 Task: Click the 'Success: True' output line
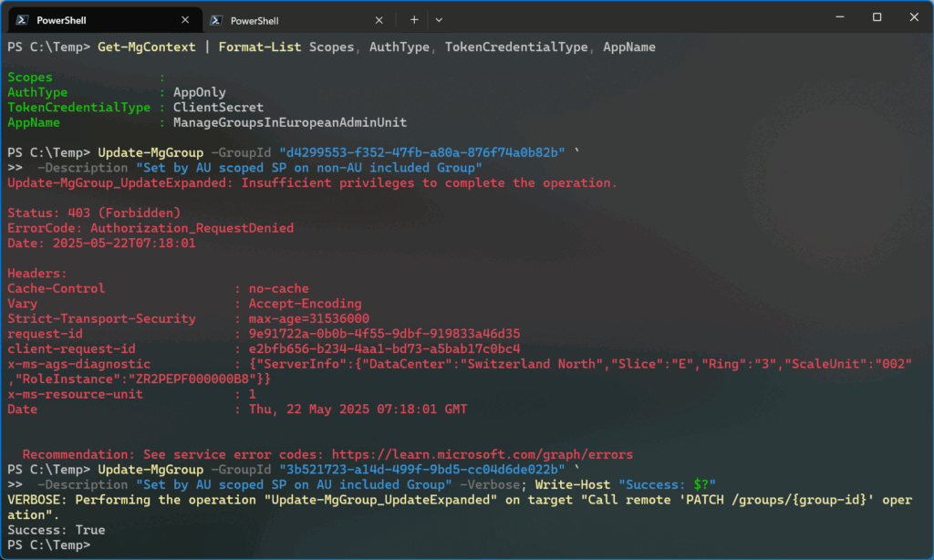[x=56, y=530]
